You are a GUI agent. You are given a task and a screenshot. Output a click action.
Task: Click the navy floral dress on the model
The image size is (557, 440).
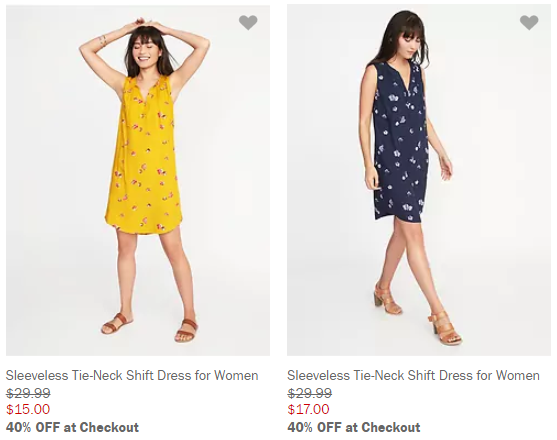tap(400, 142)
